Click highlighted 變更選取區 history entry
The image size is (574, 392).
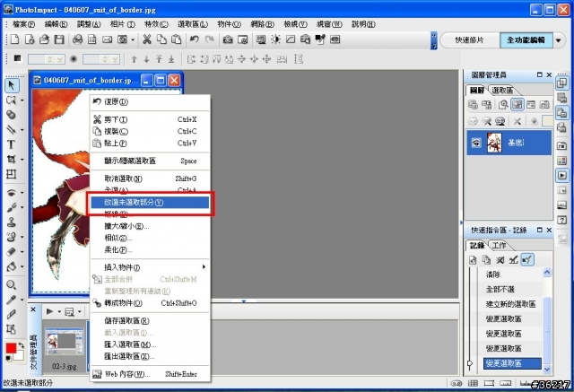512,363
